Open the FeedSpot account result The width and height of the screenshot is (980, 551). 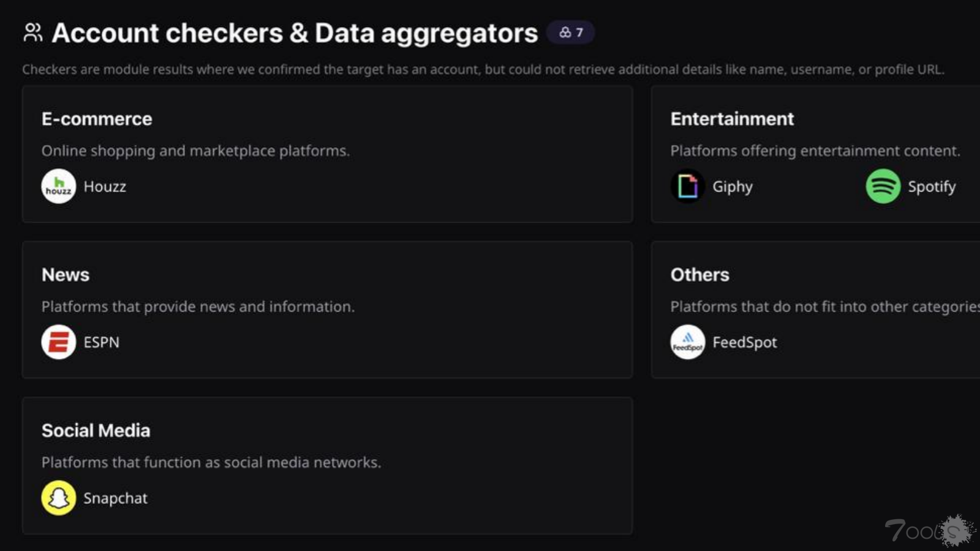(x=744, y=342)
